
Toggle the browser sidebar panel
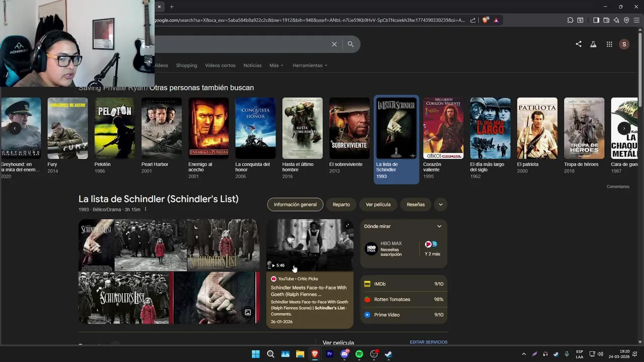[x=596, y=20]
